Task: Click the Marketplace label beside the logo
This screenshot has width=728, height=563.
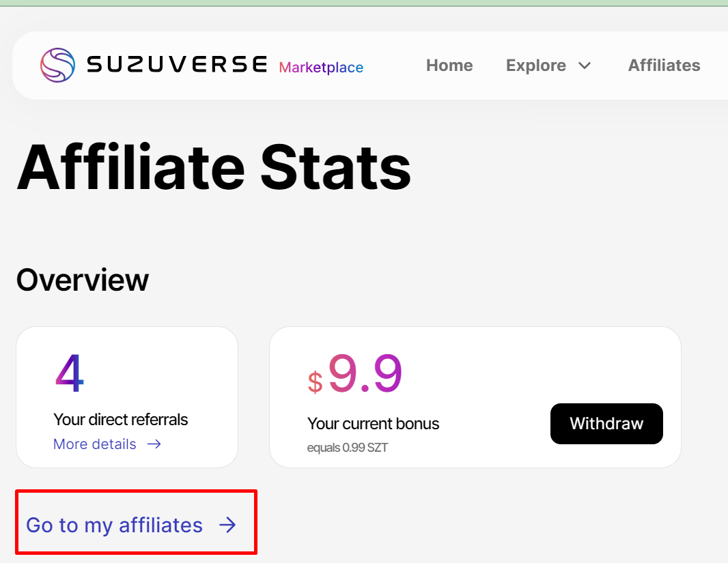Action: (x=321, y=68)
